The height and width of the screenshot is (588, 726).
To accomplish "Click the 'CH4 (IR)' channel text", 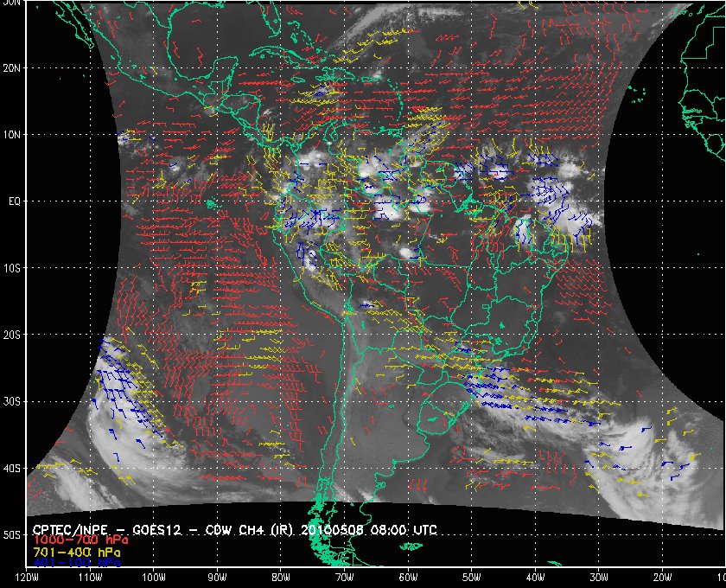I will click(266, 530).
